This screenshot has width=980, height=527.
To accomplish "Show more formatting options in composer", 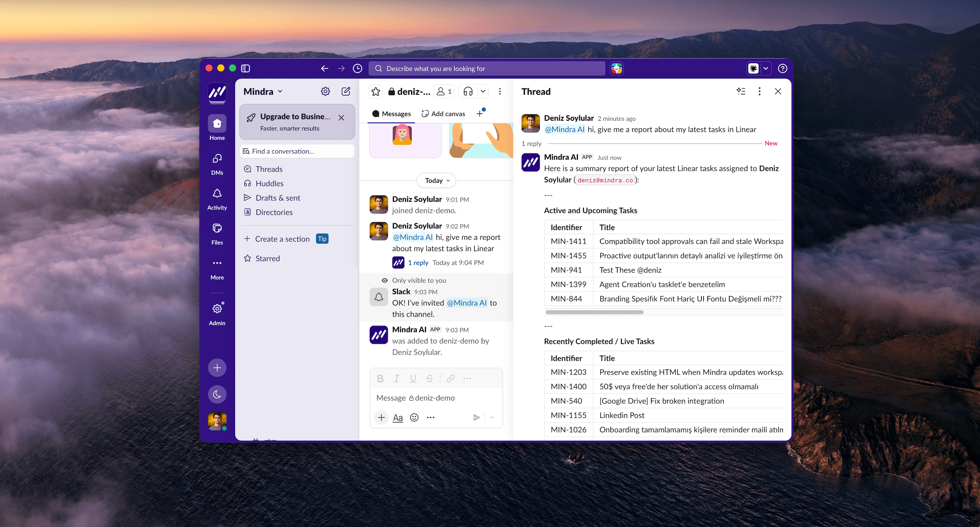I will pos(467,378).
